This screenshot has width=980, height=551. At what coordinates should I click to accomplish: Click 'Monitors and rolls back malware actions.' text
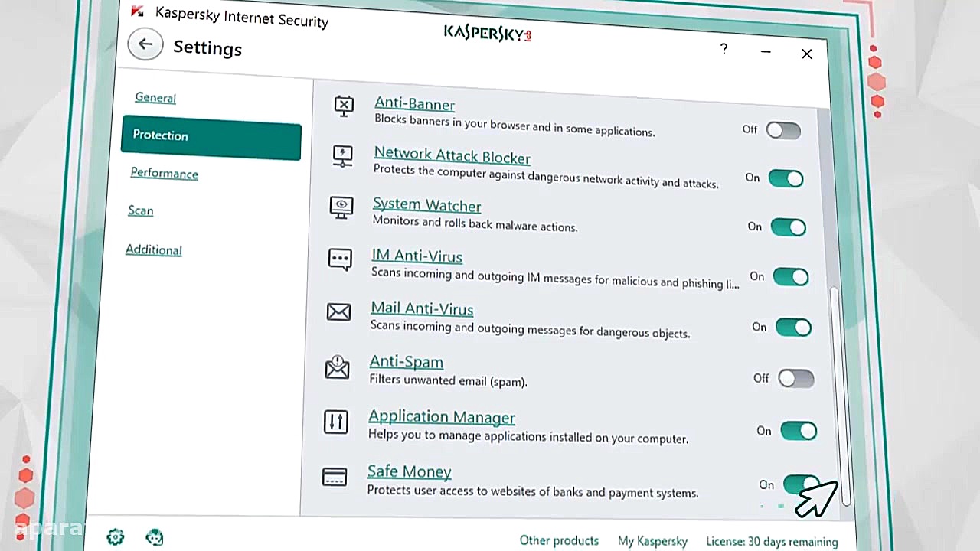pos(475,223)
